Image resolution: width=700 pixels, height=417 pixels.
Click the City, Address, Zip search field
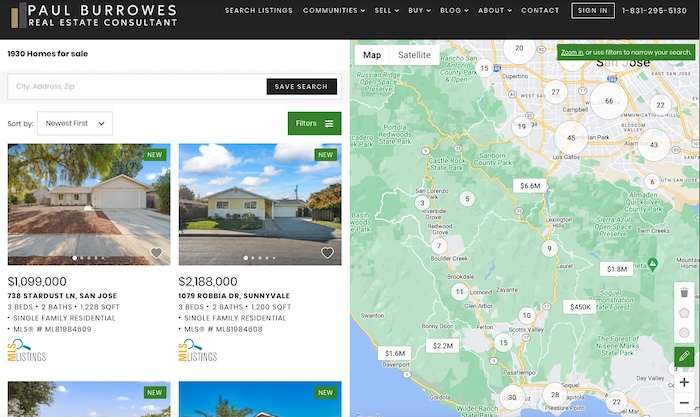point(137,87)
